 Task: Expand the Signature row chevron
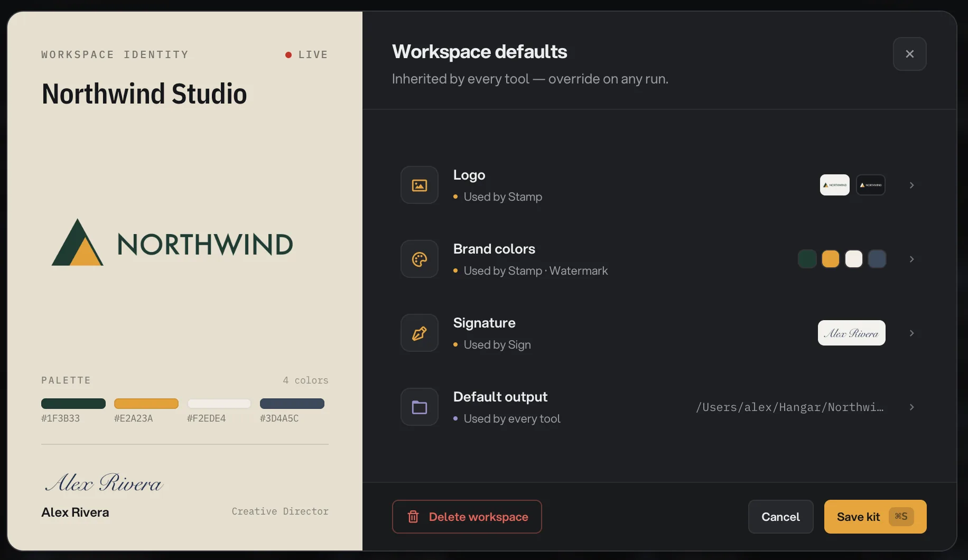click(x=911, y=333)
